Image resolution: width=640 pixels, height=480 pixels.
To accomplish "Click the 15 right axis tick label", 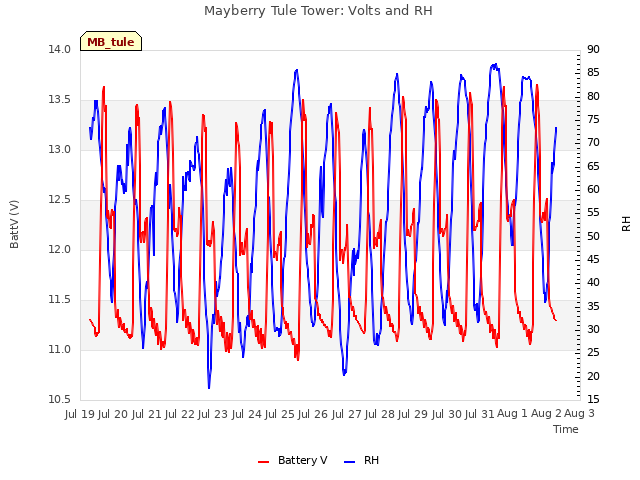I will pyautogui.click(x=593, y=400).
